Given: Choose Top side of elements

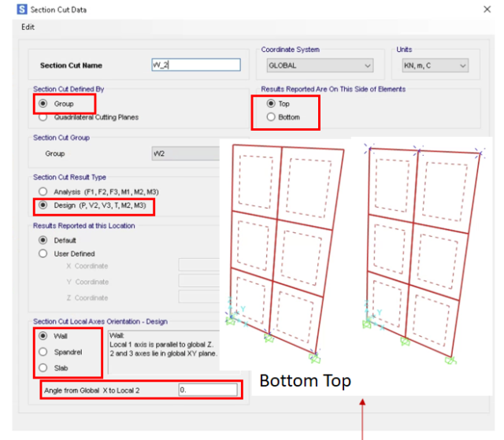Looking at the screenshot, I should click(x=272, y=104).
